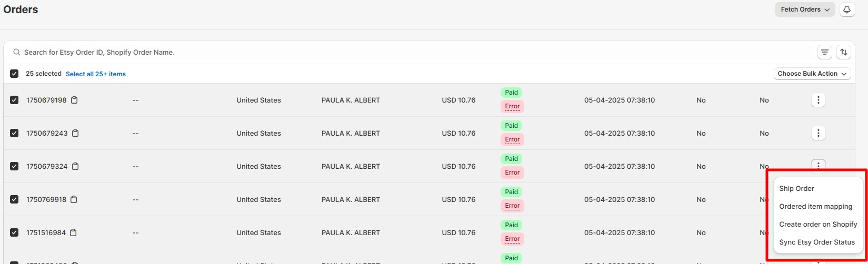
Task: Choose Create order on Shopify
Action: tap(818, 224)
